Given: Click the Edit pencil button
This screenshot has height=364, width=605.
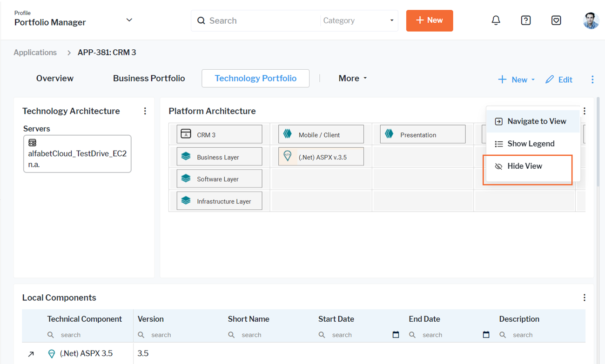Looking at the screenshot, I should pyautogui.click(x=559, y=79).
